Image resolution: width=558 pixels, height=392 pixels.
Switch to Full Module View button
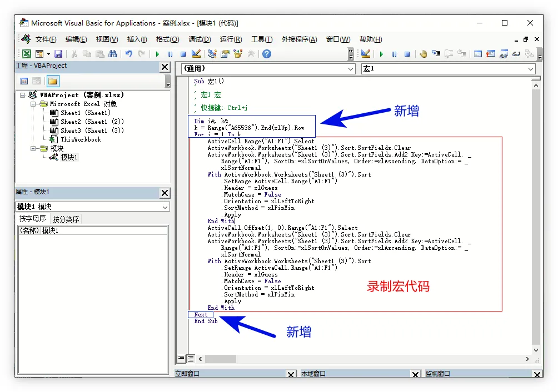tap(191, 359)
